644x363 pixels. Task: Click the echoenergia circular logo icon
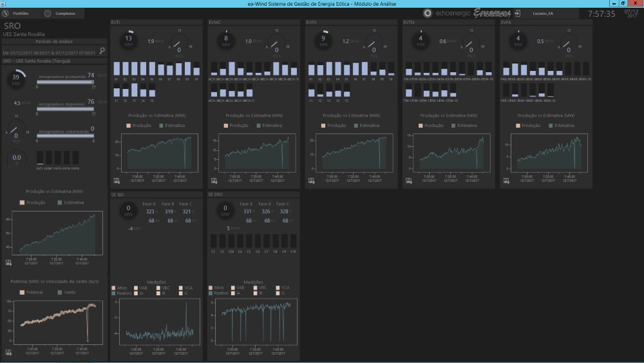pyautogui.click(x=428, y=13)
